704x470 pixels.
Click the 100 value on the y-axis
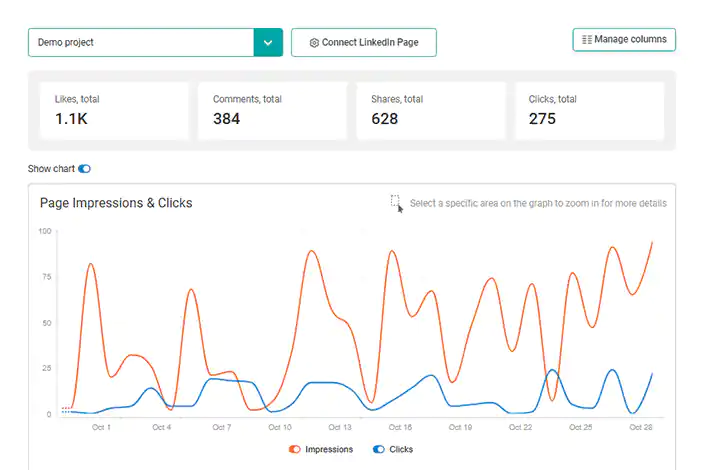pos(45,231)
